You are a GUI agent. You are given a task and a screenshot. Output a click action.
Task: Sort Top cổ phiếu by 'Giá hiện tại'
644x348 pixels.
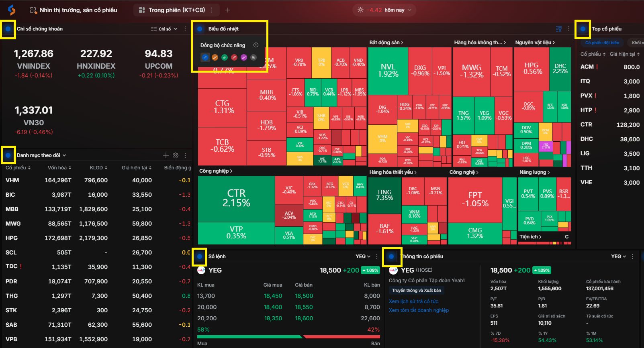click(625, 54)
